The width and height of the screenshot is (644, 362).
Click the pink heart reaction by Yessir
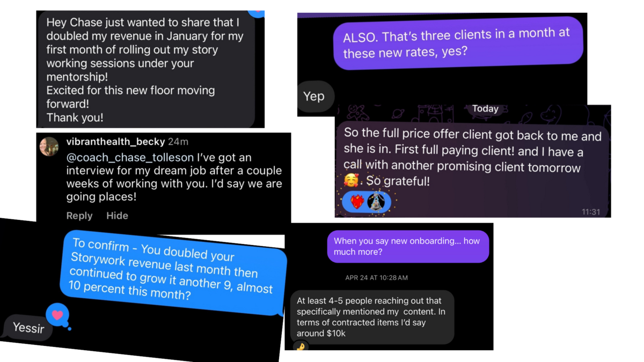(57, 315)
